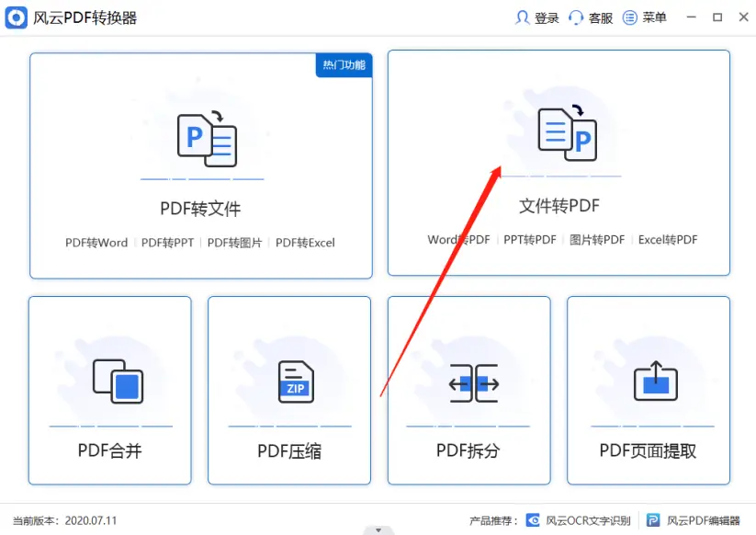Select Word转PDF option

pyautogui.click(x=458, y=240)
